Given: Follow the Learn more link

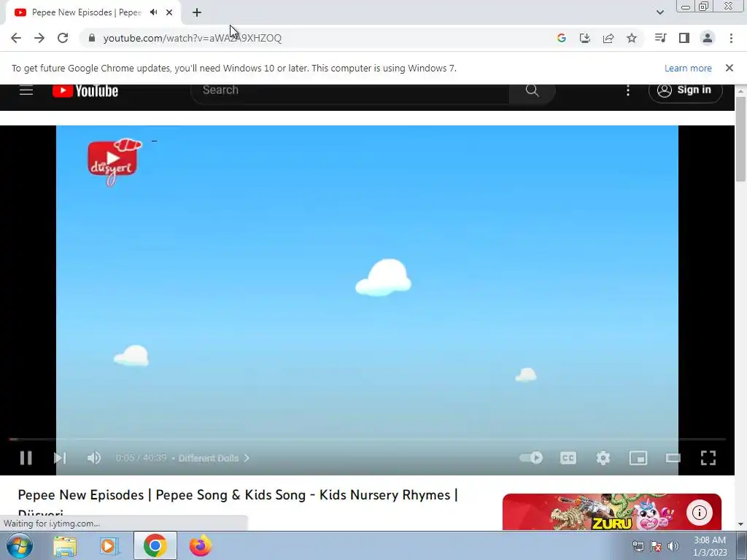Looking at the screenshot, I should click(x=688, y=68).
